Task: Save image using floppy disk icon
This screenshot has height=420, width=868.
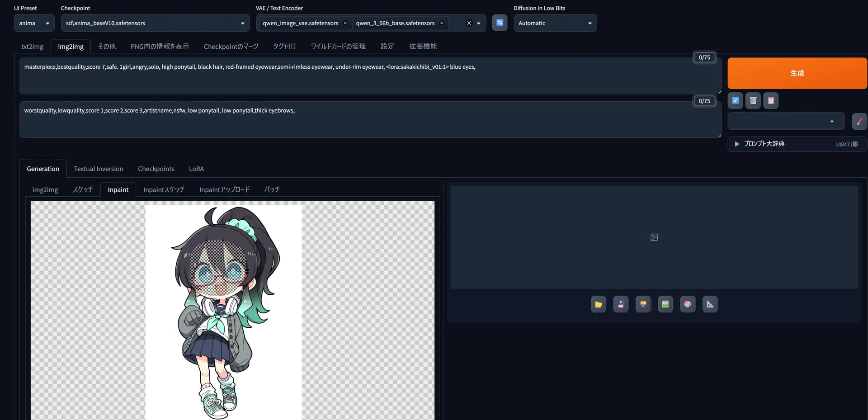Action: coord(621,304)
